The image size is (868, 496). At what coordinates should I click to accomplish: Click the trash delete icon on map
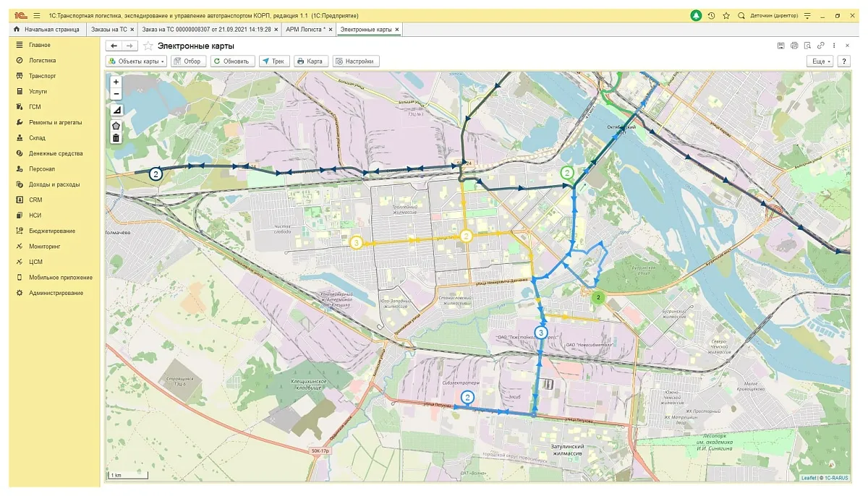coord(116,138)
